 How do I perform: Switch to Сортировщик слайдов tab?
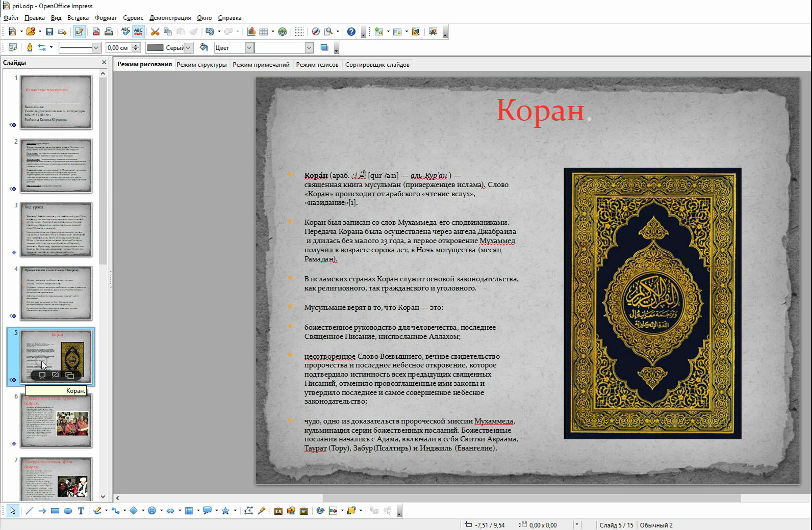pyautogui.click(x=377, y=65)
